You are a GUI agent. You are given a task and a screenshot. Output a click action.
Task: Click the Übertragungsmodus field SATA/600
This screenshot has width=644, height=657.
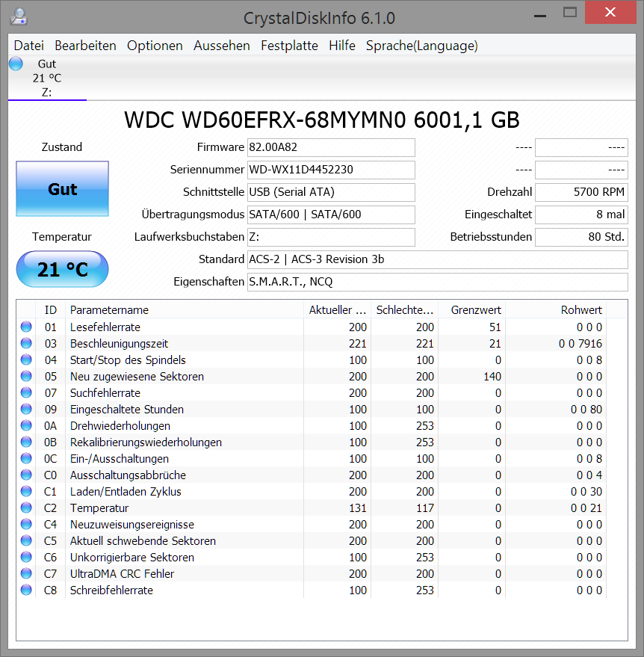tap(331, 215)
